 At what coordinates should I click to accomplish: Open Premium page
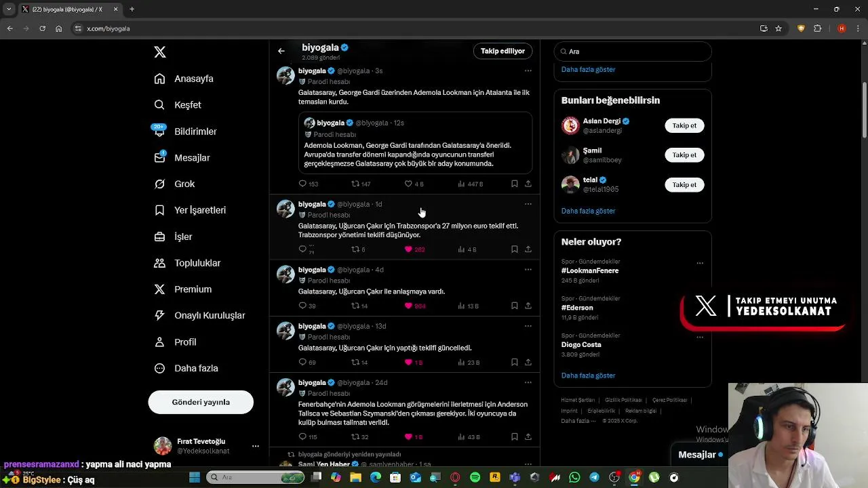(182, 289)
